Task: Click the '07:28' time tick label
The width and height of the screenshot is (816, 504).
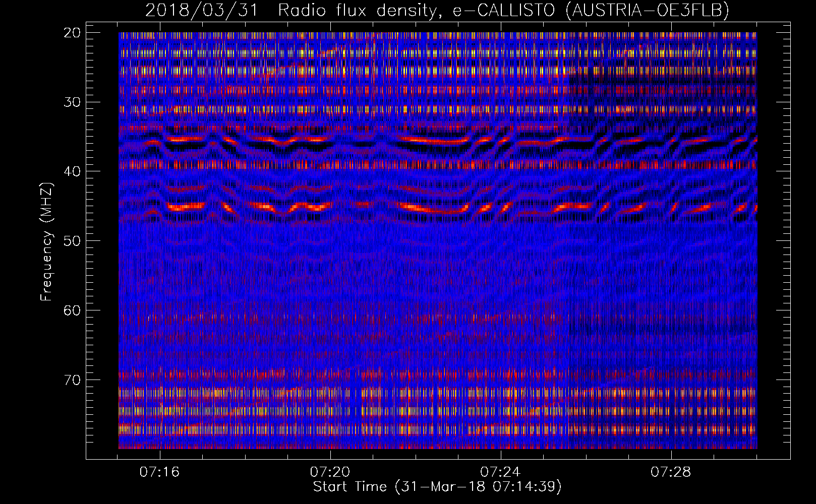Action: tap(671, 472)
